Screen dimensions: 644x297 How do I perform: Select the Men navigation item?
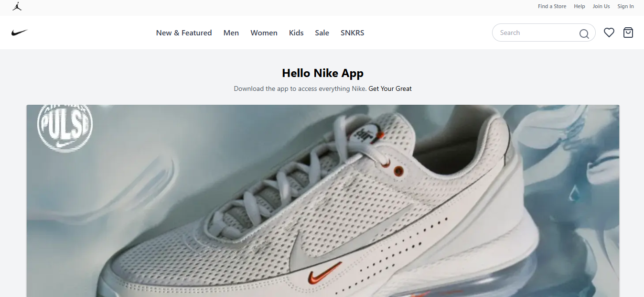(231, 33)
